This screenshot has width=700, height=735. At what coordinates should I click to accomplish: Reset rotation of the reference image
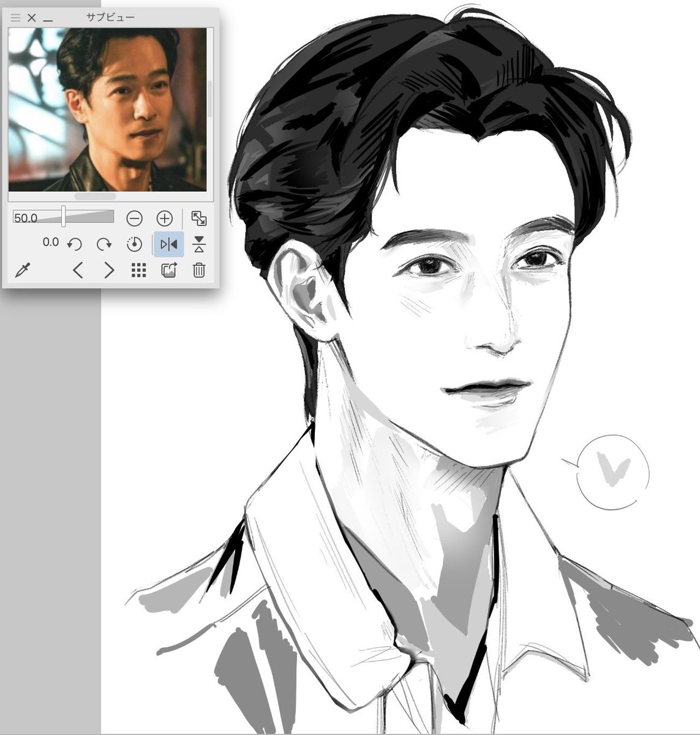[x=134, y=244]
